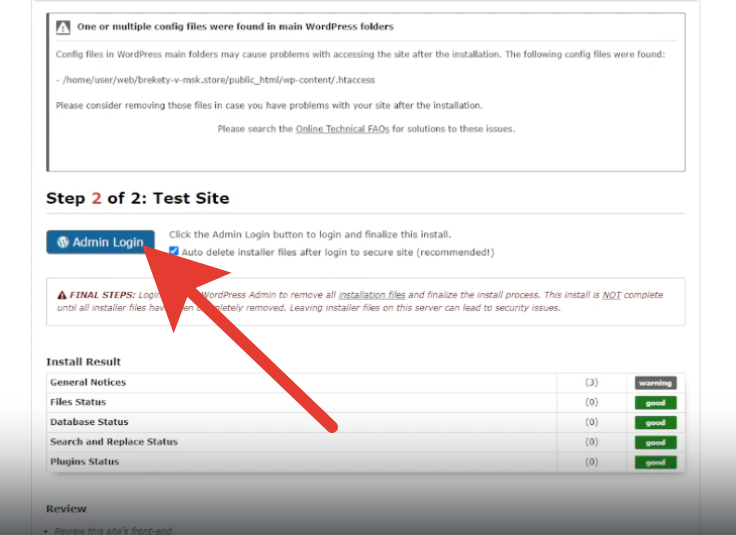Expand the Files Status row
Viewport: 736px width, 535px height.
(x=78, y=403)
